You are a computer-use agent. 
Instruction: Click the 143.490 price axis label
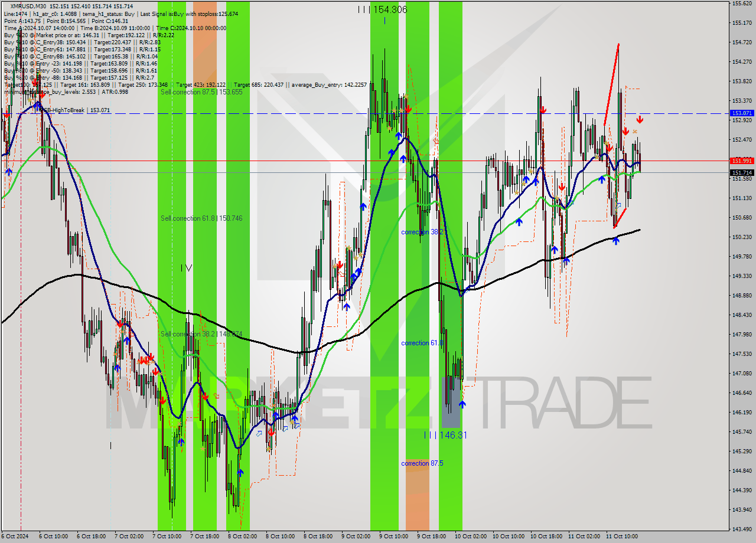(x=742, y=529)
